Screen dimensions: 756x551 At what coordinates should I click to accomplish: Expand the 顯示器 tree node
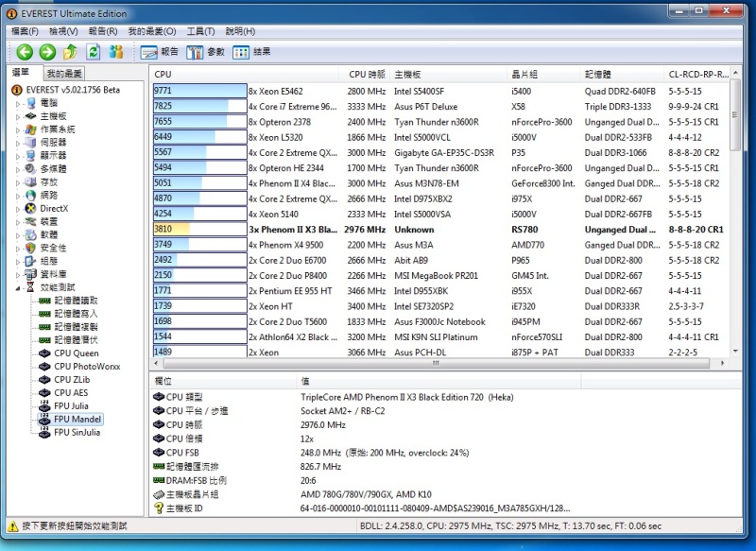18,156
